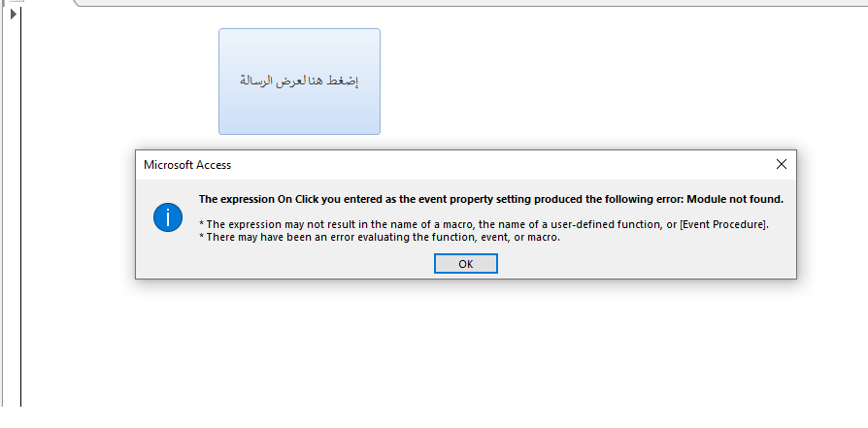
Task: Click the empty title bar space beside the close button
Action: click(x=498, y=164)
